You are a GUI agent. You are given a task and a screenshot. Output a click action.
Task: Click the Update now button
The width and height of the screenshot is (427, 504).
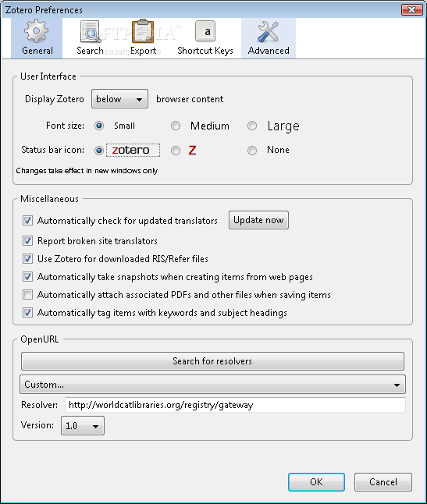coord(258,220)
